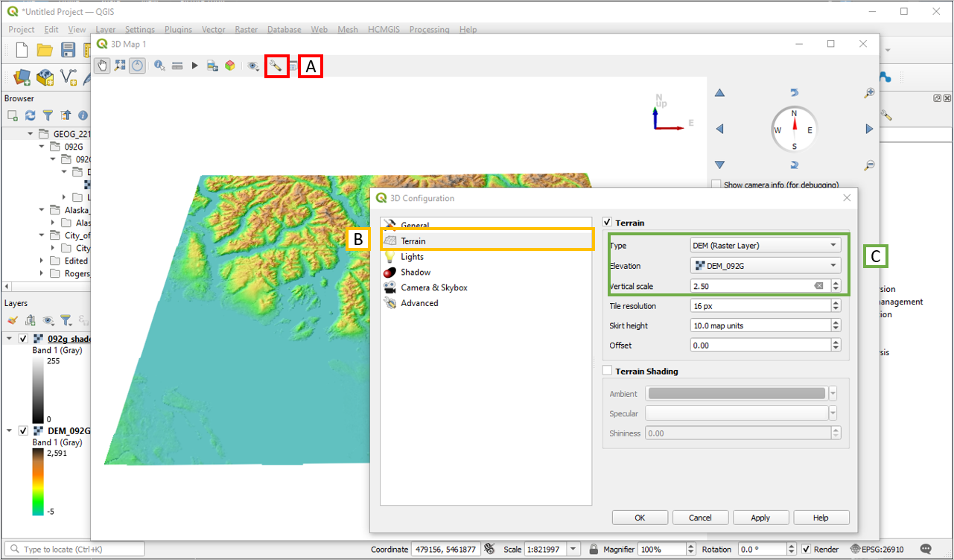954x560 pixels.
Task: Open the terrain Type dropdown
Action: (x=766, y=245)
